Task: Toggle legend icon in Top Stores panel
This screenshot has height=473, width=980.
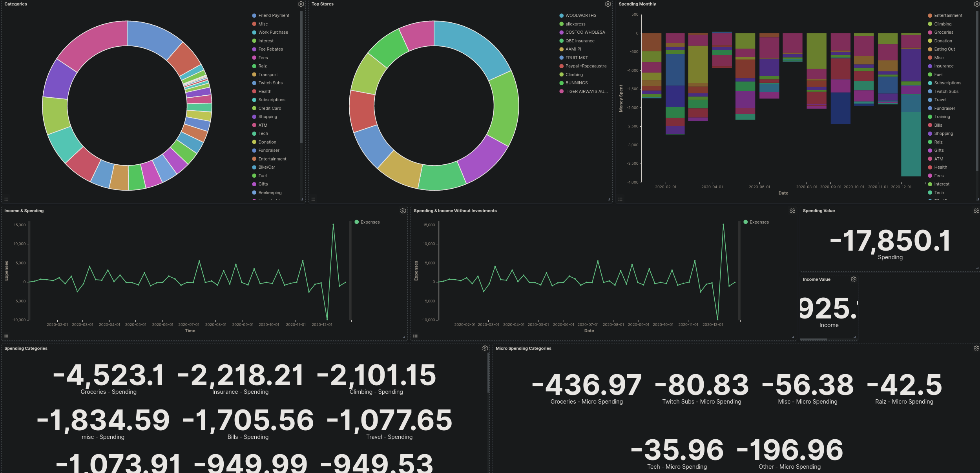Action: click(x=313, y=199)
